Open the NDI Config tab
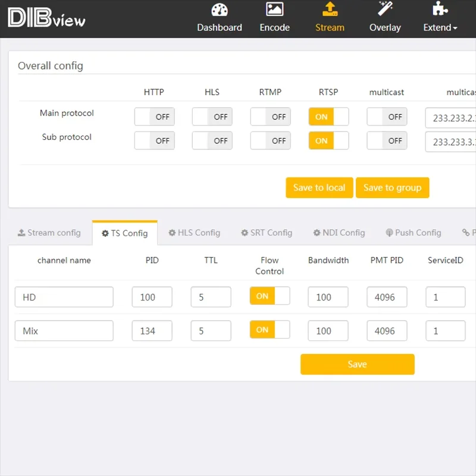This screenshot has width=476, height=476. pyautogui.click(x=339, y=233)
